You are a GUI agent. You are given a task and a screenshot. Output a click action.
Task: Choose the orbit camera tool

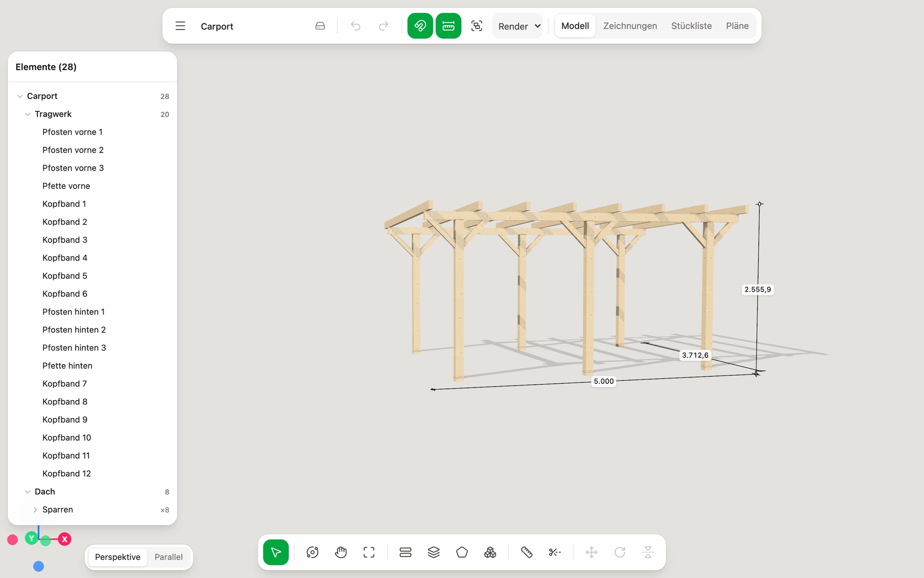312,552
